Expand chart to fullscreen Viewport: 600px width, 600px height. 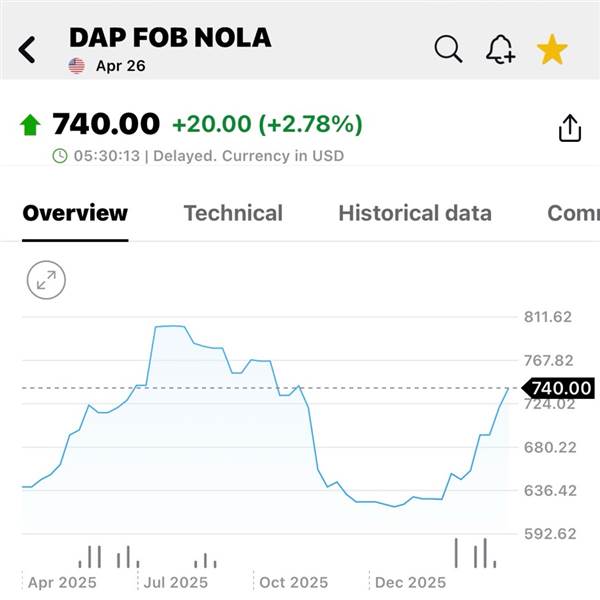(46, 281)
